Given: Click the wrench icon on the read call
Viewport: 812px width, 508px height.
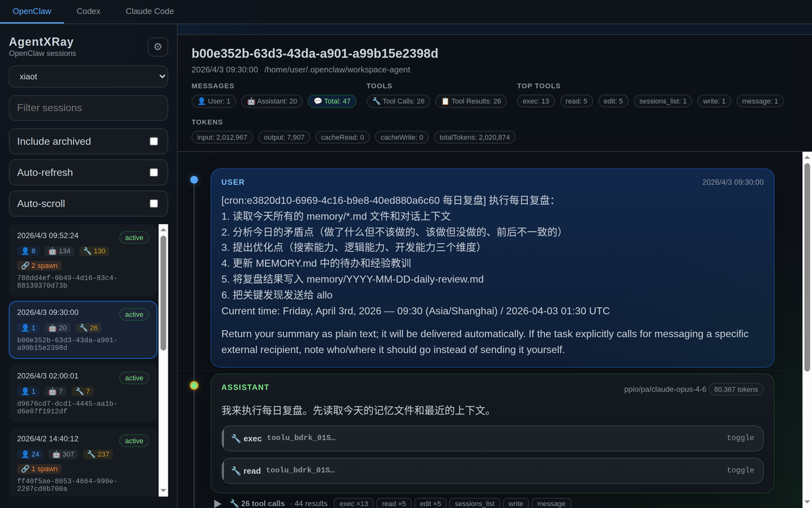Looking at the screenshot, I should pyautogui.click(x=235, y=470).
